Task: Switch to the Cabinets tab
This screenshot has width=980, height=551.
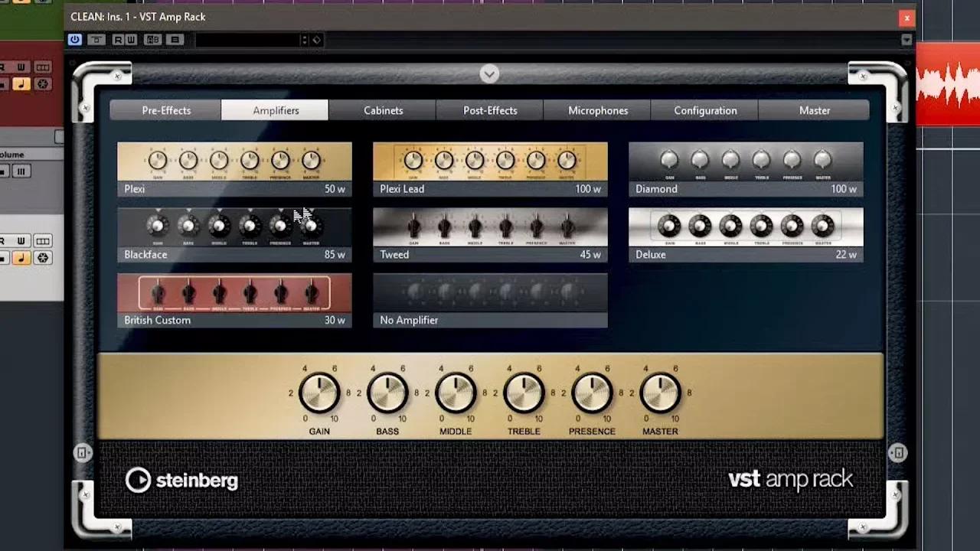Action: (382, 110)
